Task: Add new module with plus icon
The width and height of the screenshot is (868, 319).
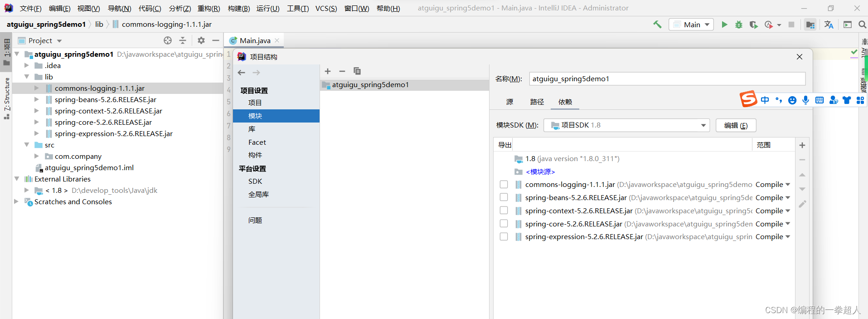Action: (328, 71)
